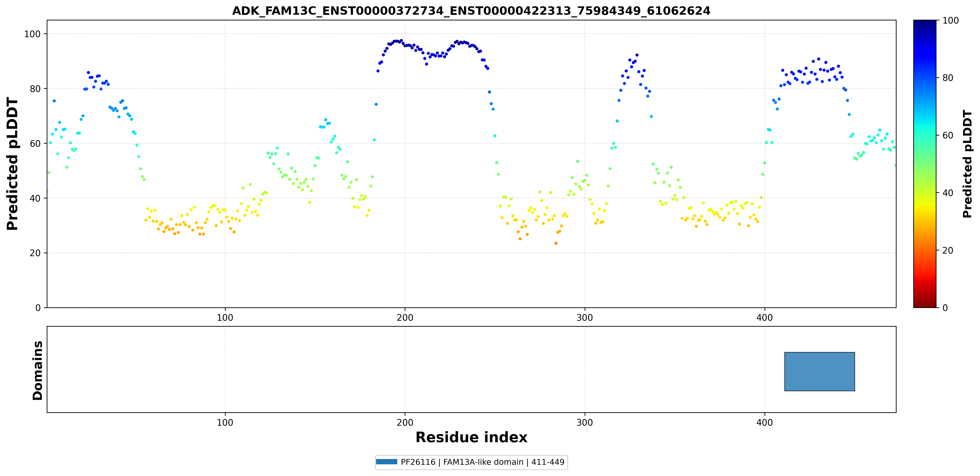
Task: Click the PF26116 FAM13A-like domain legend text
Action: coord(482,462)
